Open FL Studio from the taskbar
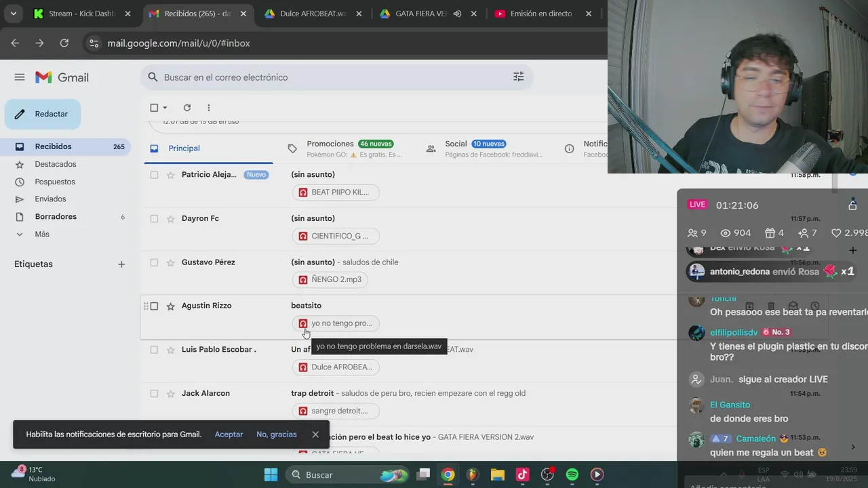The width and height of the screenshot is (868, 488). click(x=473, y=474)
